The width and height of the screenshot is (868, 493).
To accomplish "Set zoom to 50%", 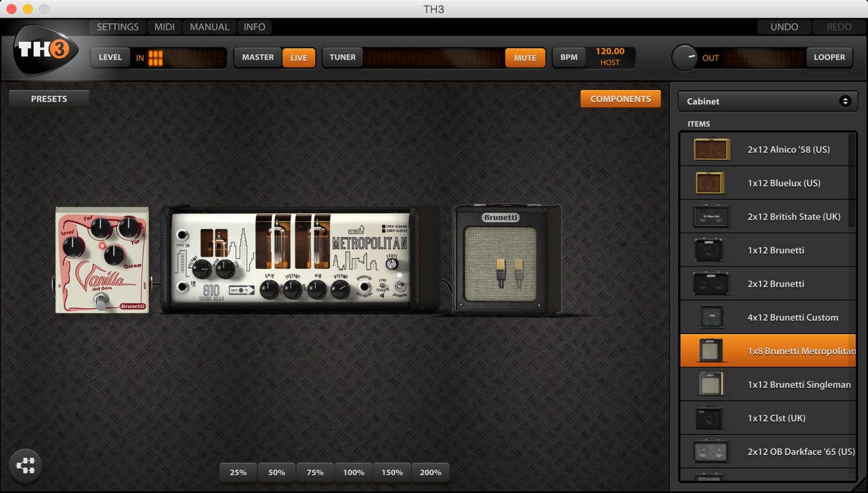I will point(277,472).
